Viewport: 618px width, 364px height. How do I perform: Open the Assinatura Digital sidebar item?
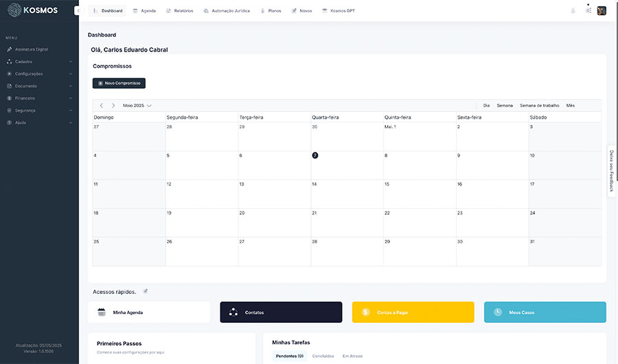coord(31,49)
